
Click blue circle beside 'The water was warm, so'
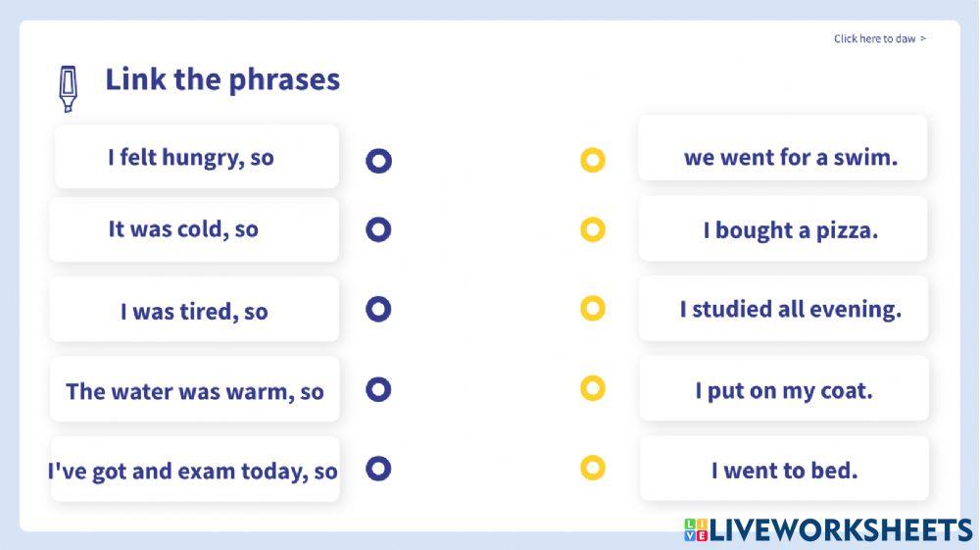pos(378,389)
